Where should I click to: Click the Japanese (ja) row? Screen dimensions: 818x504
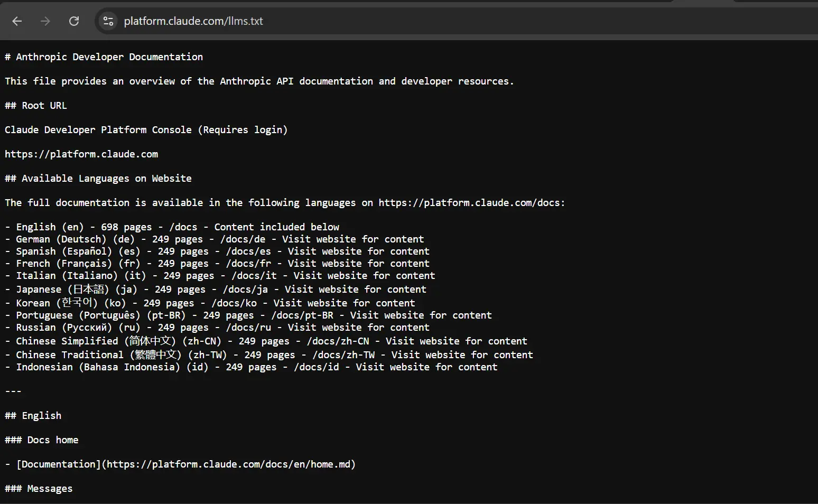click(x=216, y=289)
